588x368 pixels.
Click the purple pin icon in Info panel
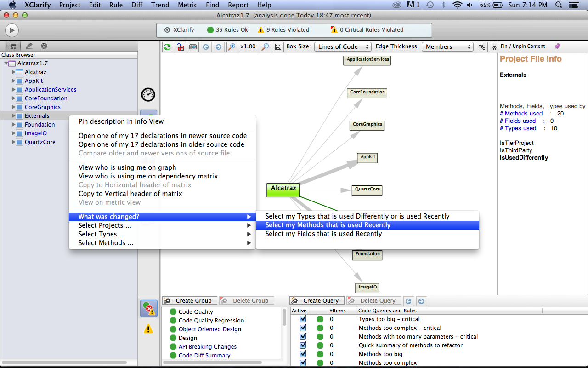pyautogui.click(x=558, y=46)
